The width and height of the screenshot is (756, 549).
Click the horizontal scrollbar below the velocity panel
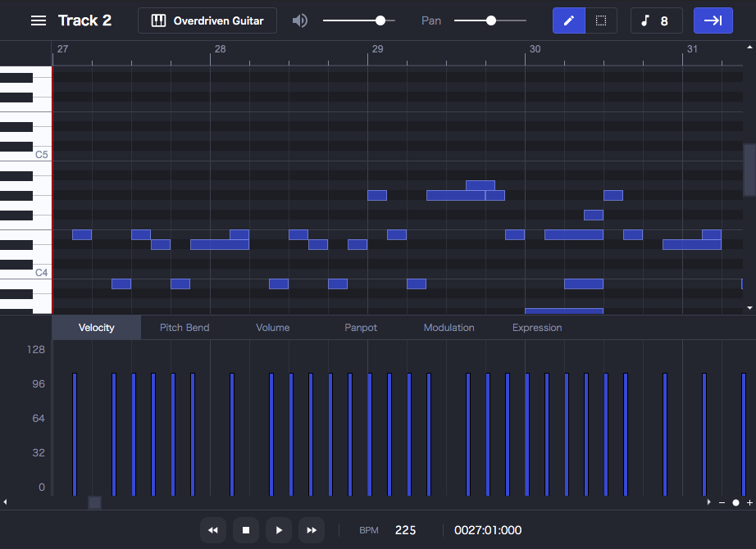coord(93,502)
